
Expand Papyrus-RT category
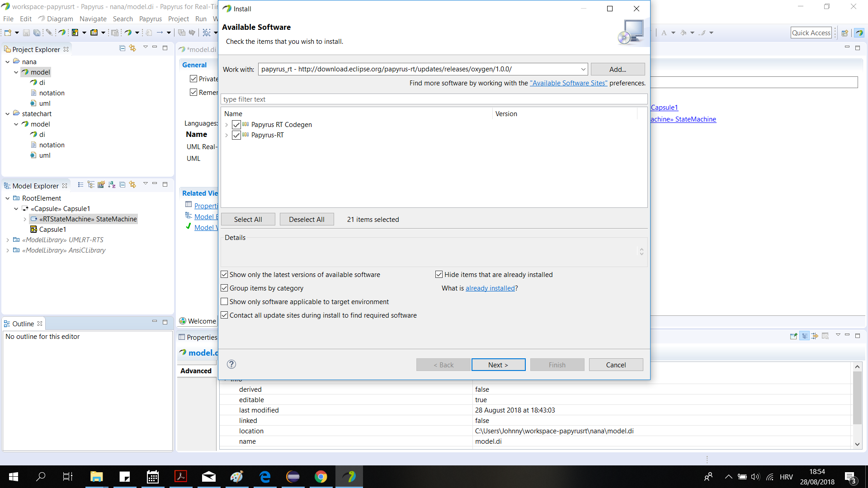pos(226,135)
